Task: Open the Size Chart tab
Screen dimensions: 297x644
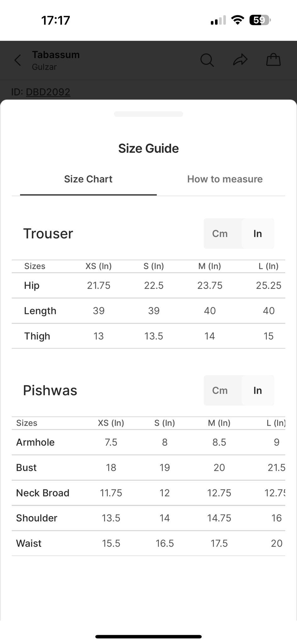Action: tap(88, 179)
